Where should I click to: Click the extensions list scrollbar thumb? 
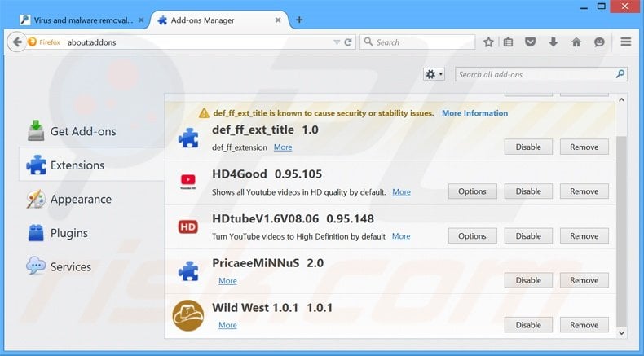click(622, 232)
